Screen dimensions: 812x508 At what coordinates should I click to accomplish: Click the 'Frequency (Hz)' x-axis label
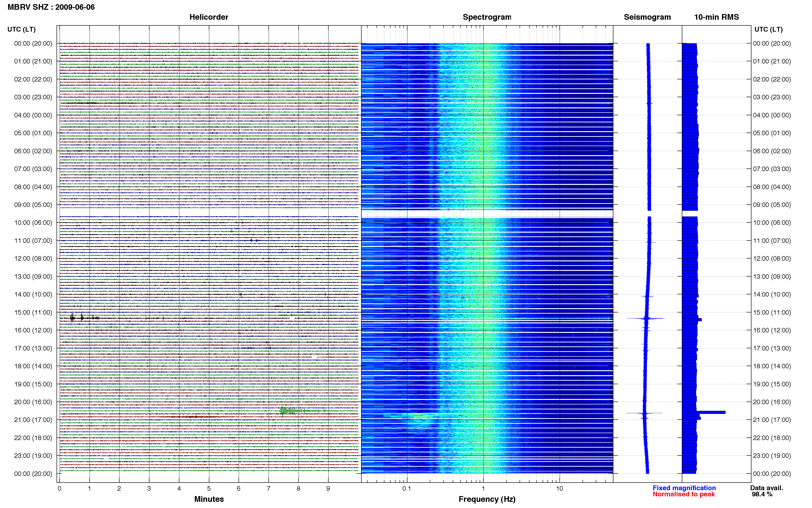point(487,499)
